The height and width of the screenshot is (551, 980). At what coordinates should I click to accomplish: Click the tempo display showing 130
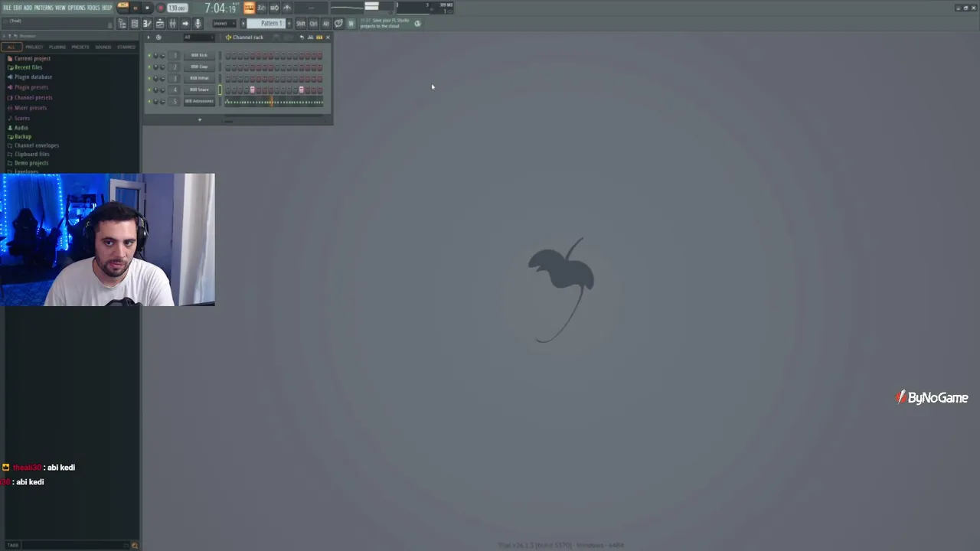click(x=178, y=8)
